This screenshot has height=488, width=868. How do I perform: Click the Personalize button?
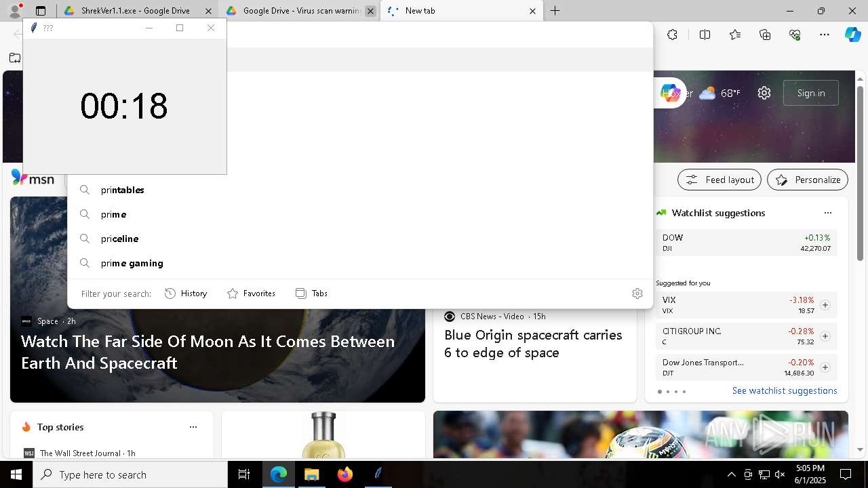pos(808,180)
